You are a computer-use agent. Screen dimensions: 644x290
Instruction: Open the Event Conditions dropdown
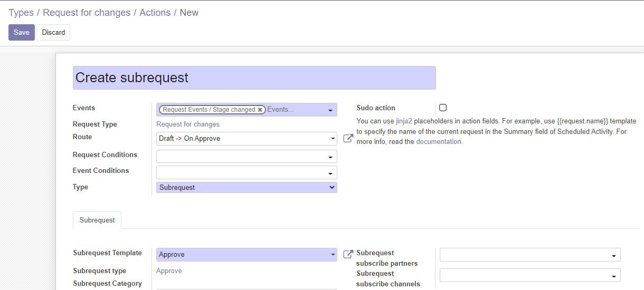[x=247, y=172]
